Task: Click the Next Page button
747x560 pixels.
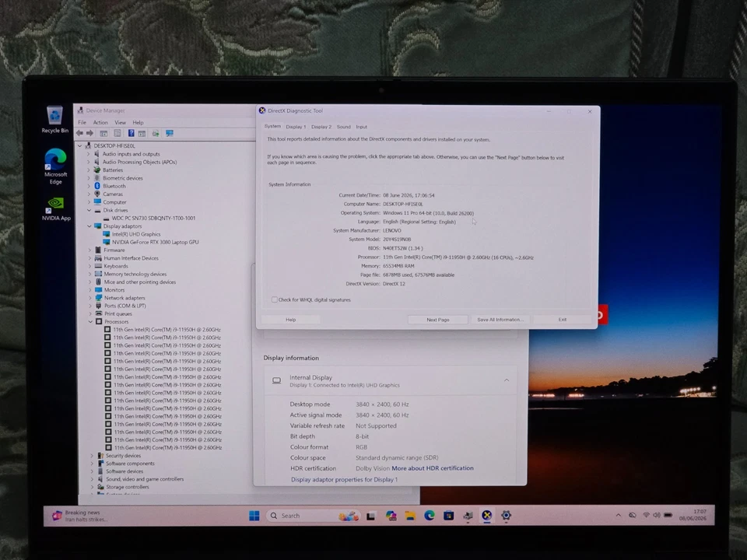Action: point(438,320)
